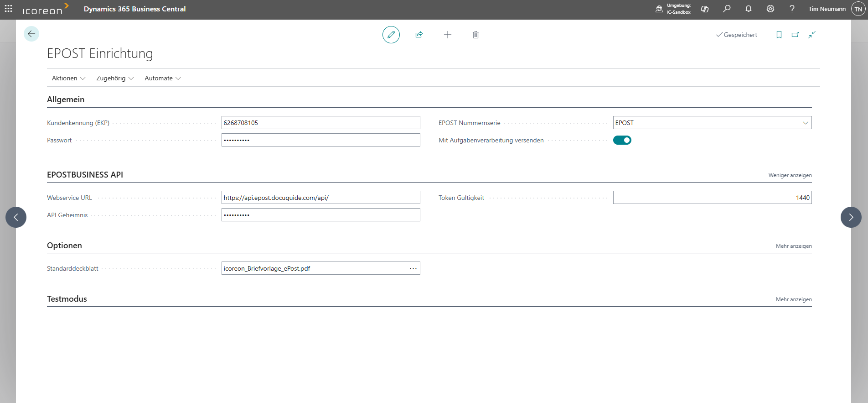The width and height of the screenshot is (868, 403).
Task: Expand the EPOST Nummernserie dropdown
Action: coord(805,123)
